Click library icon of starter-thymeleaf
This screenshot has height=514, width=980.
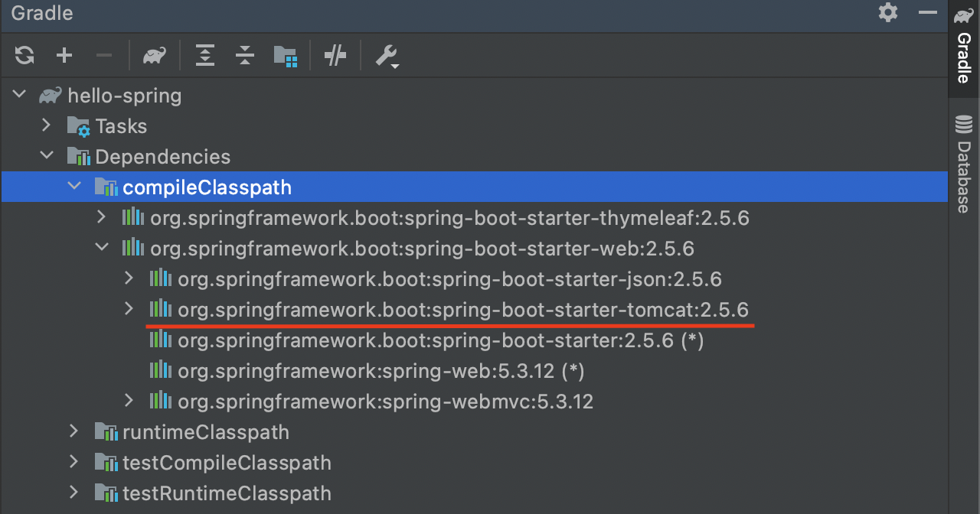pyautogui.click(x=133, y=217)
